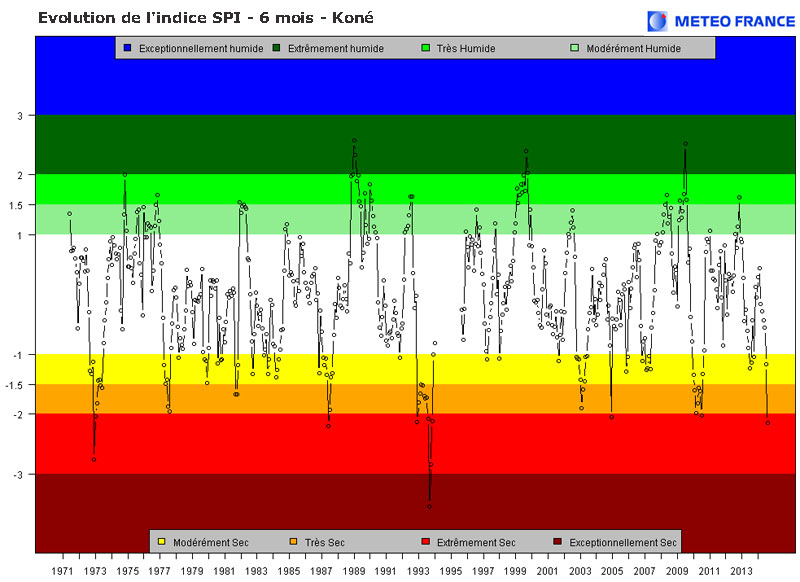Click the 'Modérément Sec' legend label
800x582 pixels.
[x=211, y=543]
